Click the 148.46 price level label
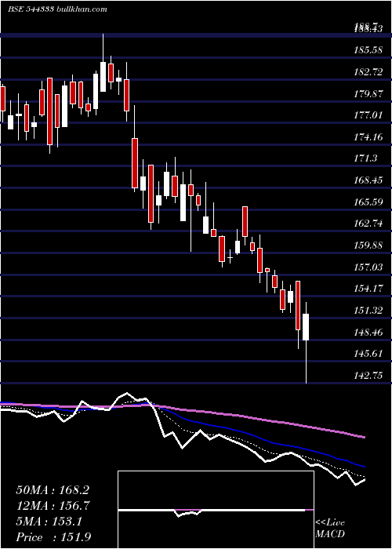The image size is (392, 549). click(368, 333)
